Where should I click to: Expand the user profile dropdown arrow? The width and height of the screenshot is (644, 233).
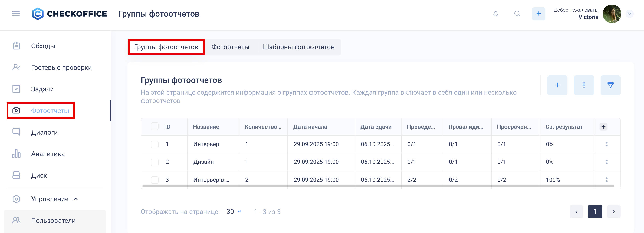[629, 14]
